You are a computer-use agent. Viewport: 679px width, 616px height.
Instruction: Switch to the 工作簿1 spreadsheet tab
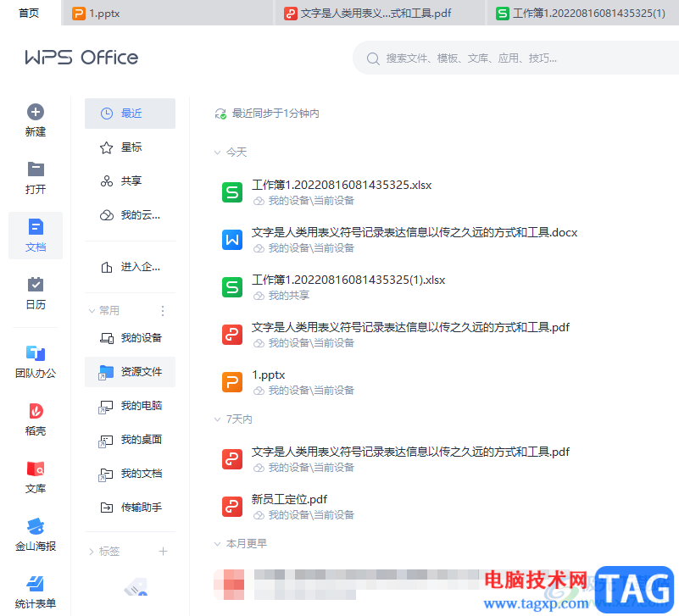point(583,13)
